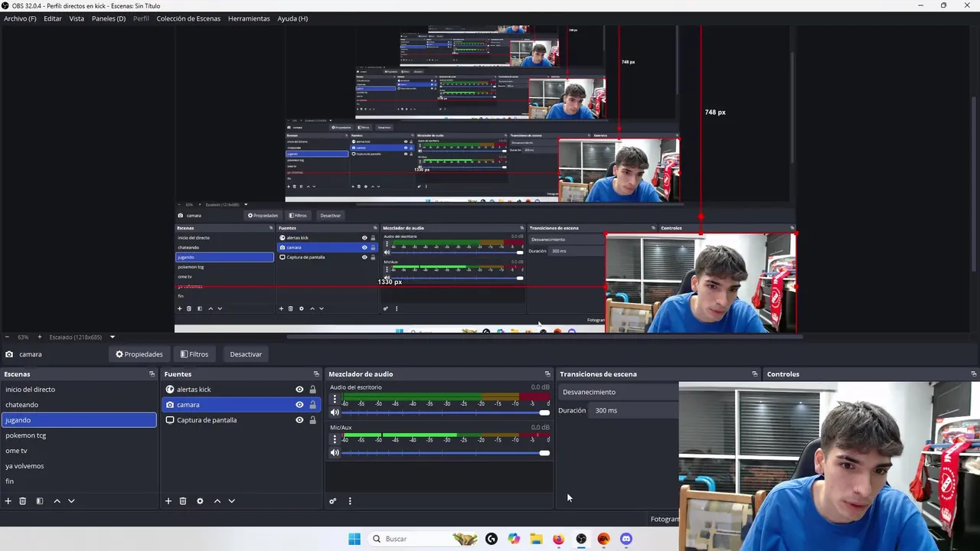Open Propiedades for the camara source

click(x=139, y=354)
